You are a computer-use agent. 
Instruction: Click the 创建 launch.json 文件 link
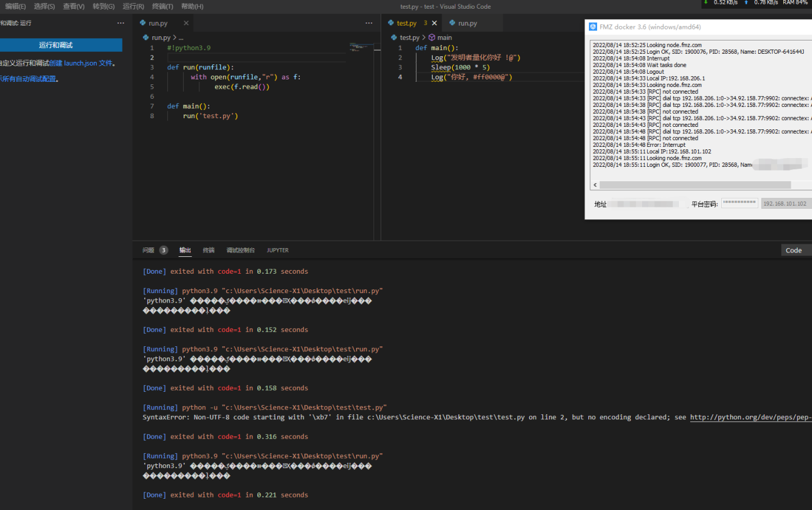click(x=81, y=63)
